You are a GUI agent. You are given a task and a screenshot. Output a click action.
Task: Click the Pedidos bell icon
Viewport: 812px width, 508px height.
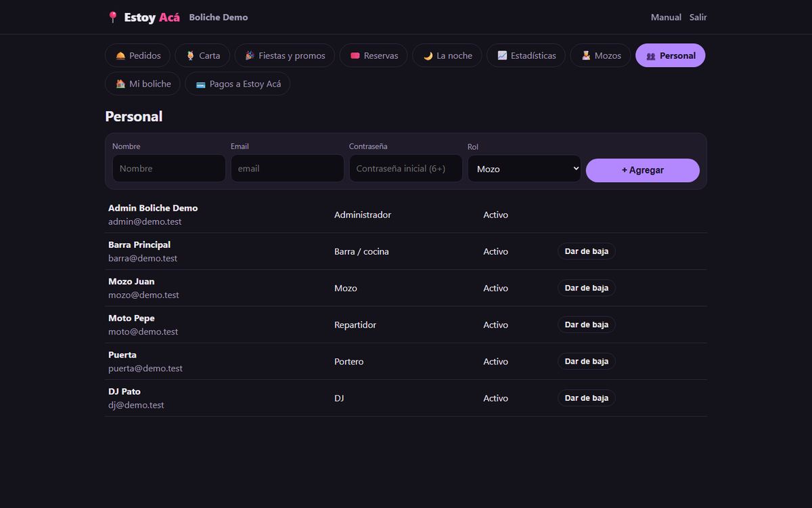pyautogui.click(x=120, y=56)
